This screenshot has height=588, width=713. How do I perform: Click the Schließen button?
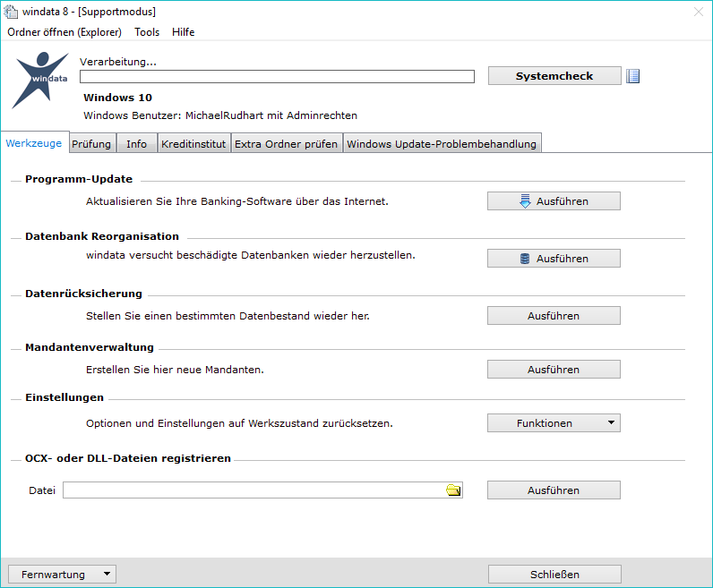[554, 574]
